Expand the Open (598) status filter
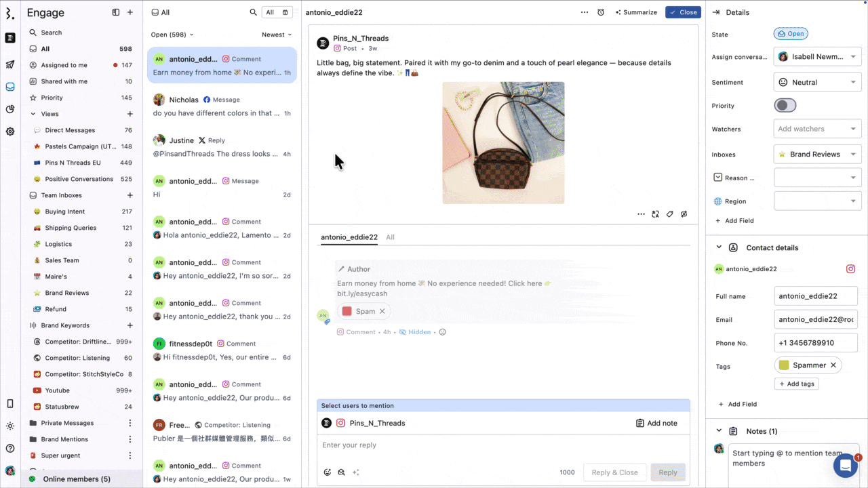 coord(172,35)
